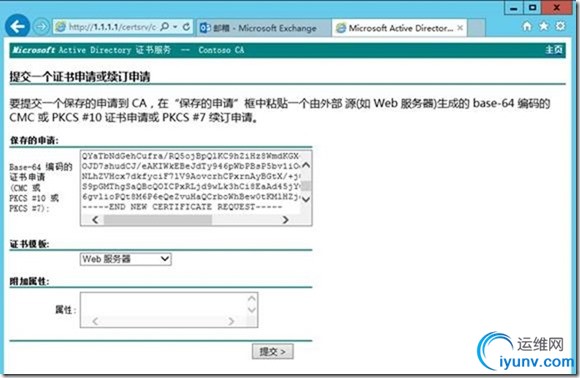Click the browser forward arrow button
The width and height of the screenshot is (580, 378).
(41, 27)
